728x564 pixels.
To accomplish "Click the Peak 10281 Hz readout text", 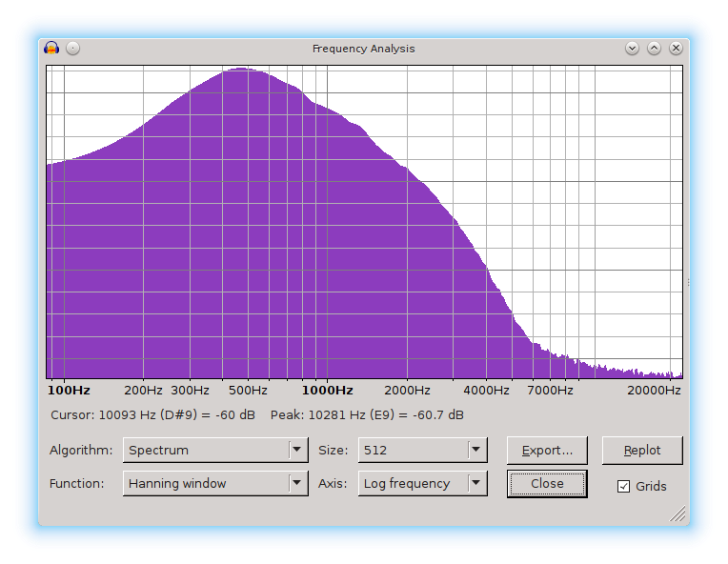I will (367, 415).
